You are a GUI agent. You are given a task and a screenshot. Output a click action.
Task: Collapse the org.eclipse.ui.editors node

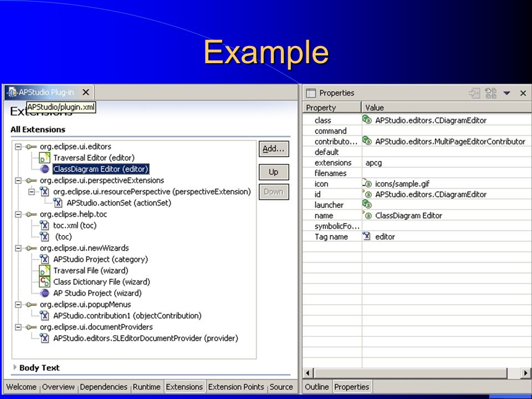point(18,146)
